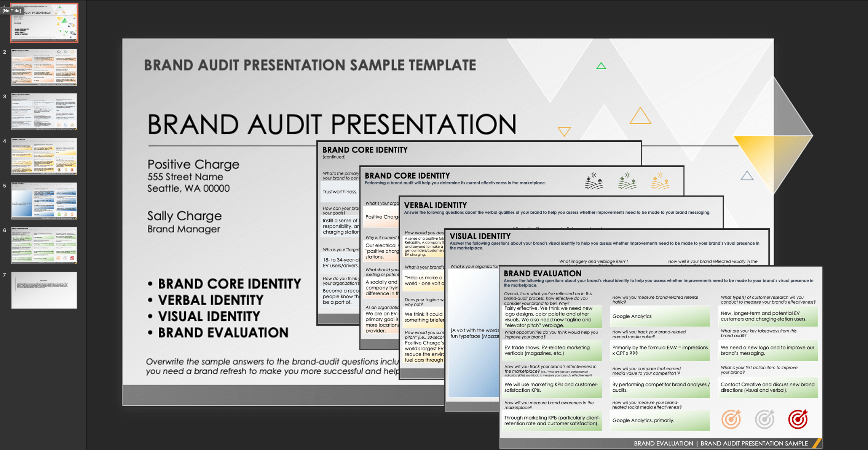The height and width of the screenshot is (450, 868).
Task: Click 'New, longer-term and potential EV' answer
Action: coord(768,316)
